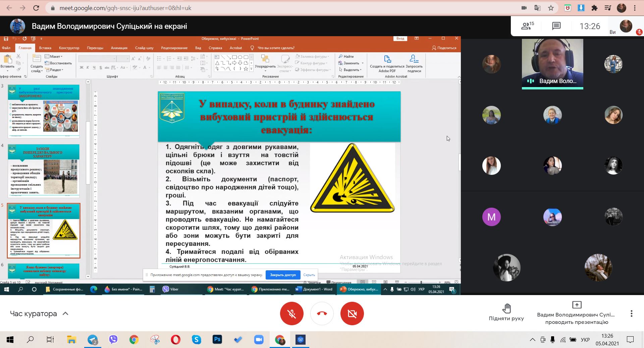644x348 pixels.
Task: Click the red hang up call button
Action: coord(322,314)
